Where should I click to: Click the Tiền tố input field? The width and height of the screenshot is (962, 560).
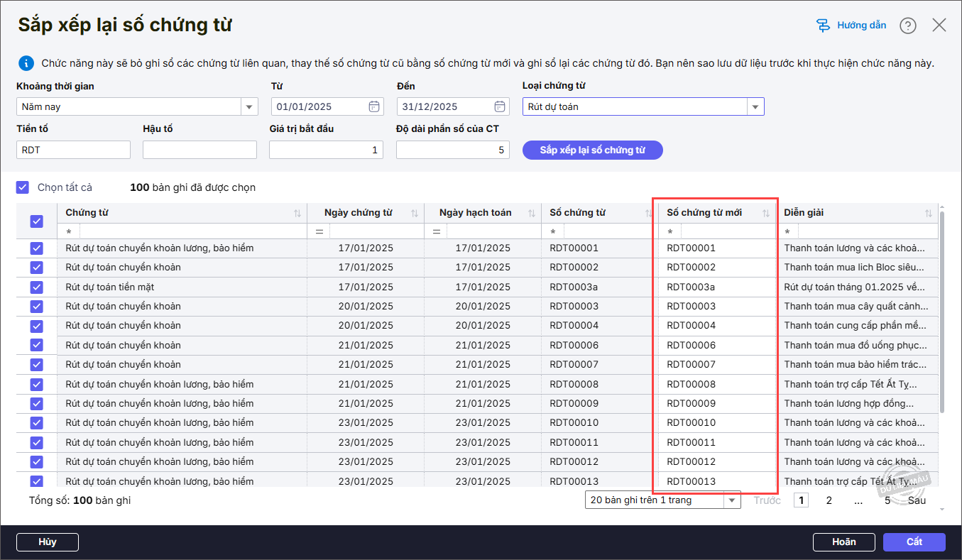tap(73, 150)
